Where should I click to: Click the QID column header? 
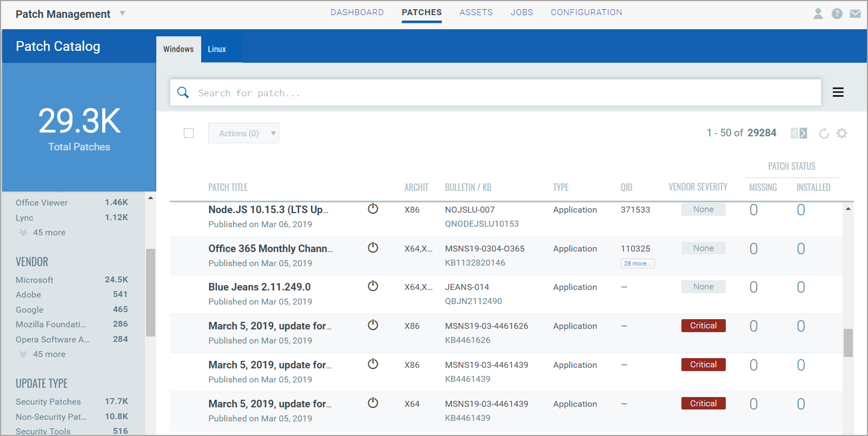pos(626,187)
